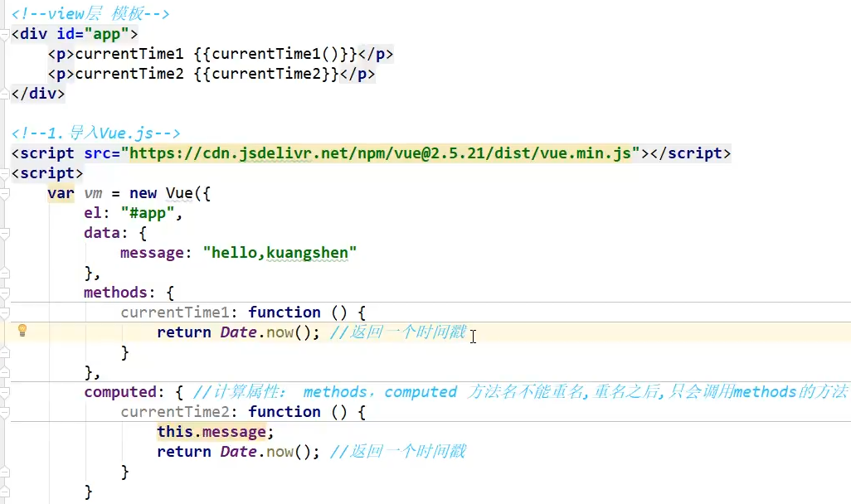
Task: Click the src attribute of script tag
Action: click(101, 153)
